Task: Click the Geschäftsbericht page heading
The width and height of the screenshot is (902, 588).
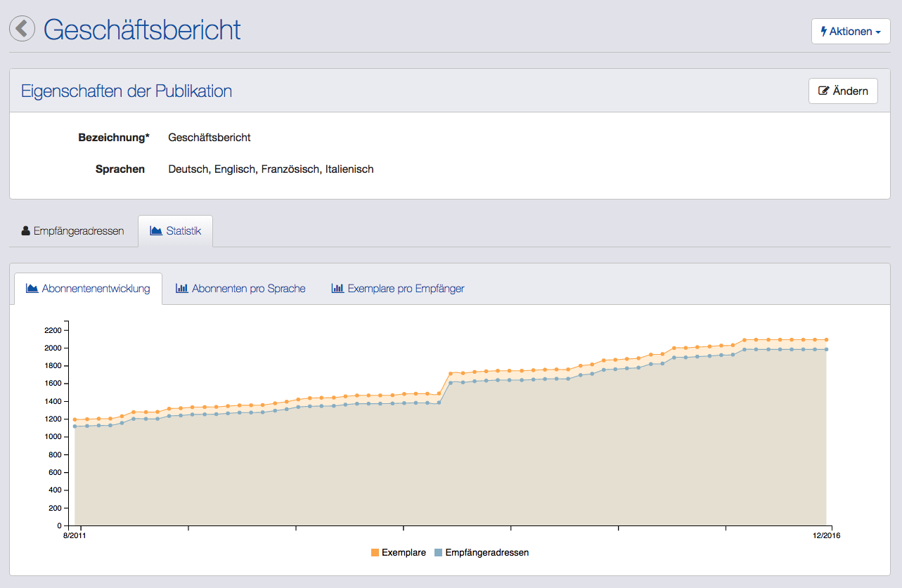Action: [142, 30]
